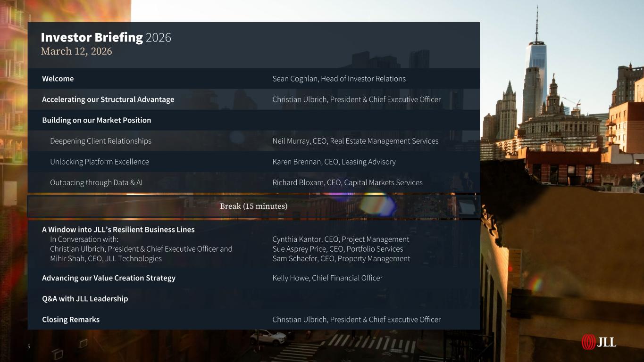Screen dimensions: 644x362
Task: Click "Sam Schaefer, CEO, Property Management"
Action: coord(342,259)
